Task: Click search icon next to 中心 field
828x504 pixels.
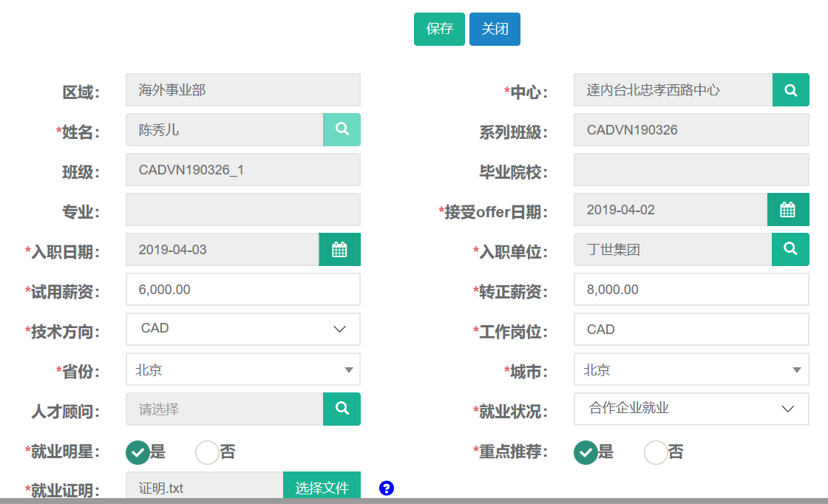Action: (x=790, y=90)
